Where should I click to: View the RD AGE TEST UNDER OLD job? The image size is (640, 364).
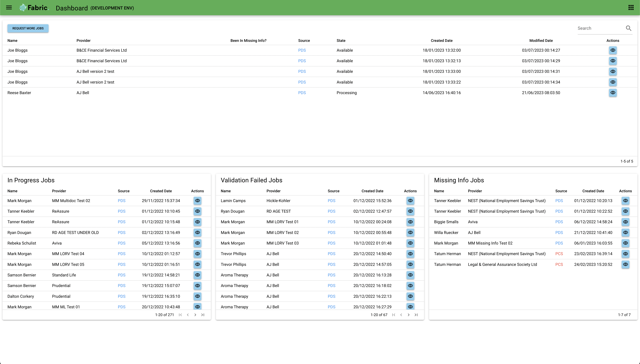197,233
